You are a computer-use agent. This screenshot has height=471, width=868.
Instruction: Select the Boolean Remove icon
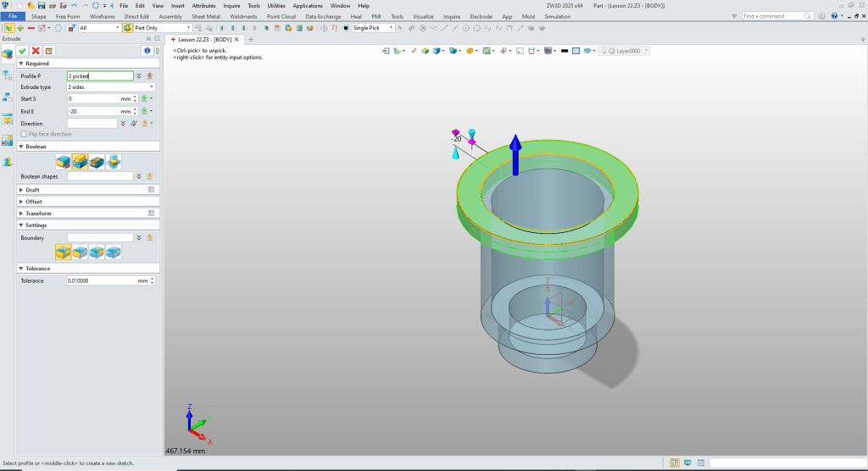[97, 161]
